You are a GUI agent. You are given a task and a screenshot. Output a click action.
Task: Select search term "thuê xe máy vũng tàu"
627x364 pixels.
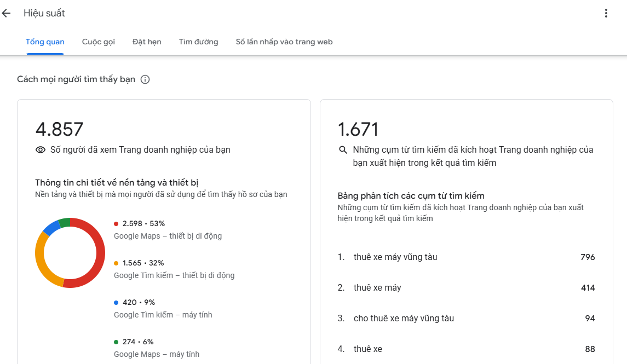[395, 257]
